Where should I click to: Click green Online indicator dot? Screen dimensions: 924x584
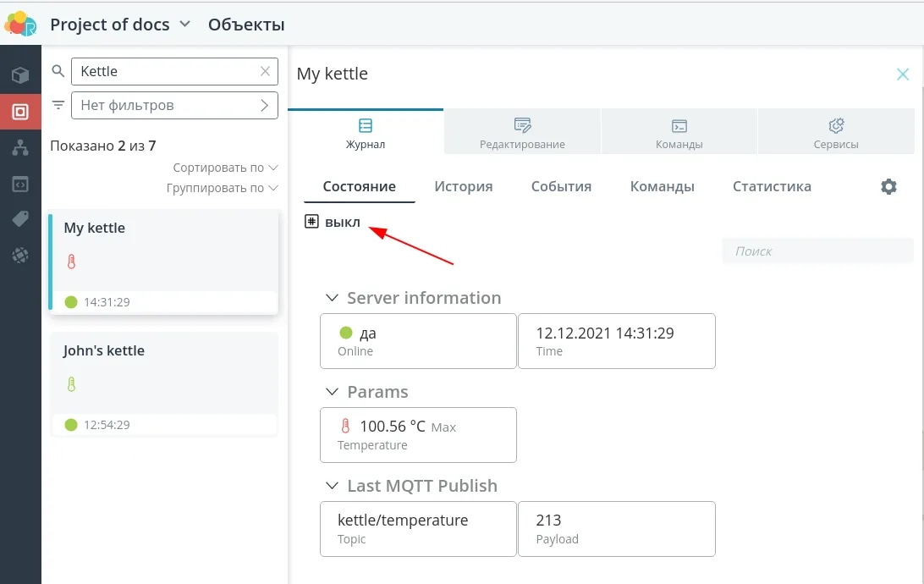pyautogui.click(x=346, y=333)
